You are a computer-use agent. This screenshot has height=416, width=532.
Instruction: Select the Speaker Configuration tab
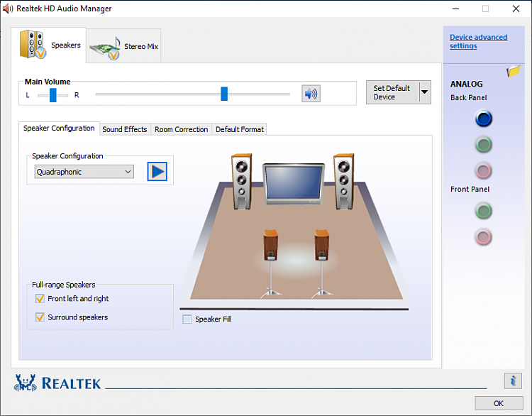click(x=59, y=128)
